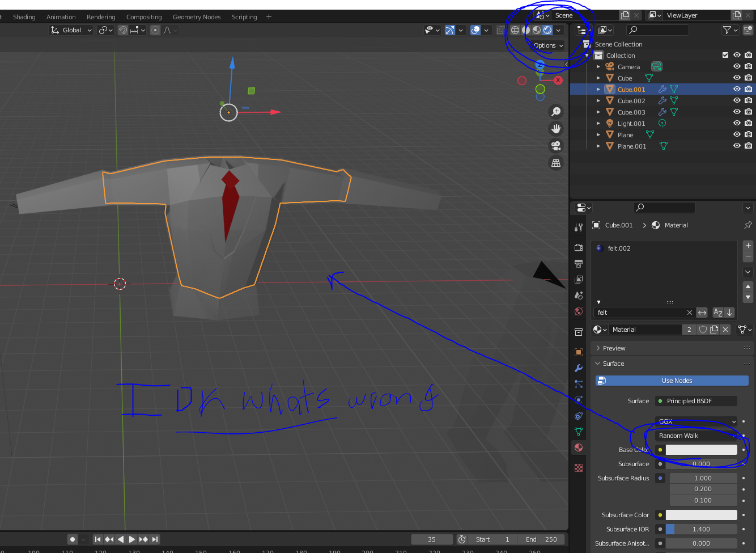Unlink the Material datablock X

725,330
